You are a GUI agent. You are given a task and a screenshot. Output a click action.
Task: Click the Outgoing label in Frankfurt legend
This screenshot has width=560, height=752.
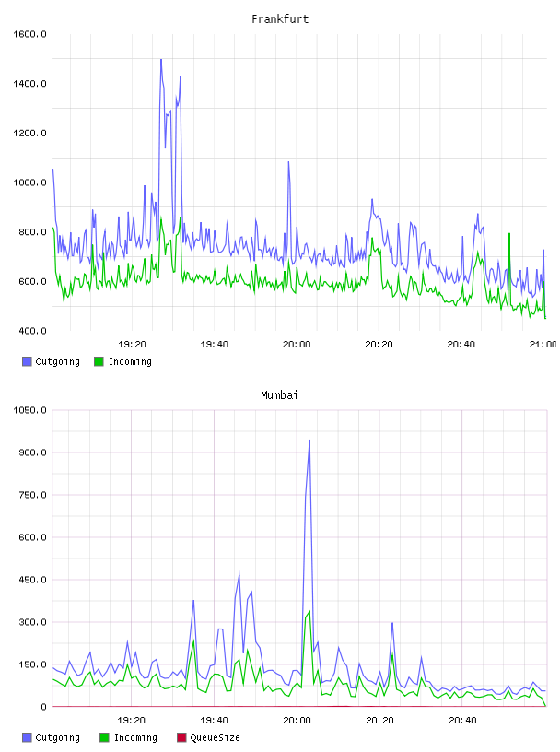(x=57, y=361)
